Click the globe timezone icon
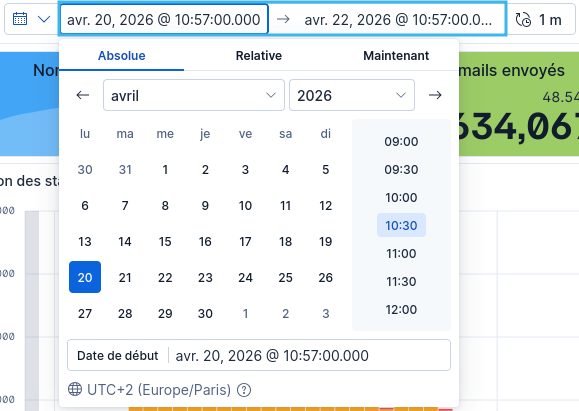 pyautogui.click(x=75, y=389)
